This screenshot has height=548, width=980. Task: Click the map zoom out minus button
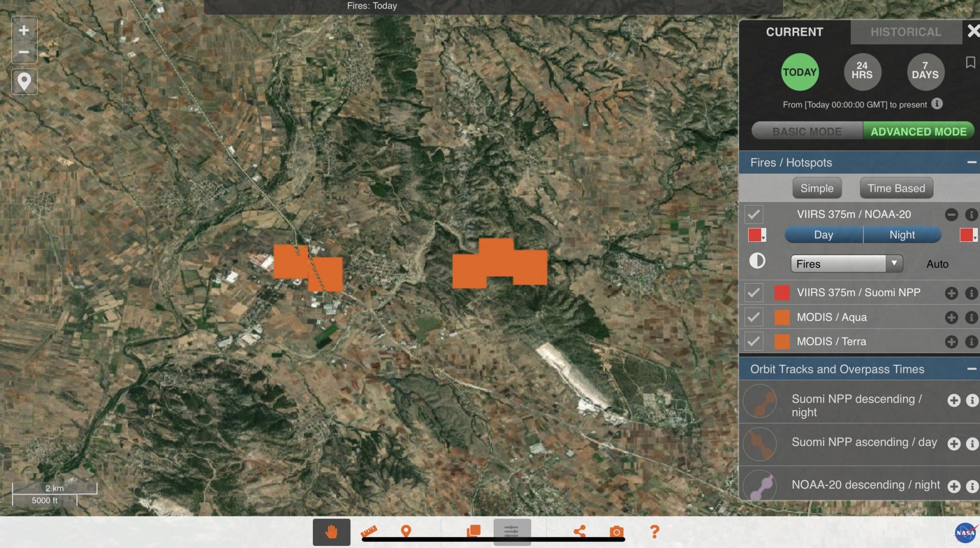(24, 52)
